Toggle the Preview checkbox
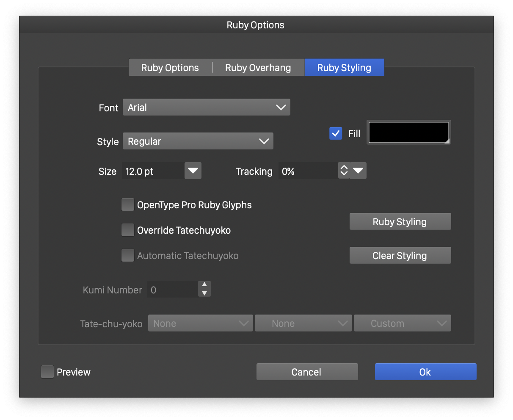This screenshot has width=513, height=420. pos(47,372)
